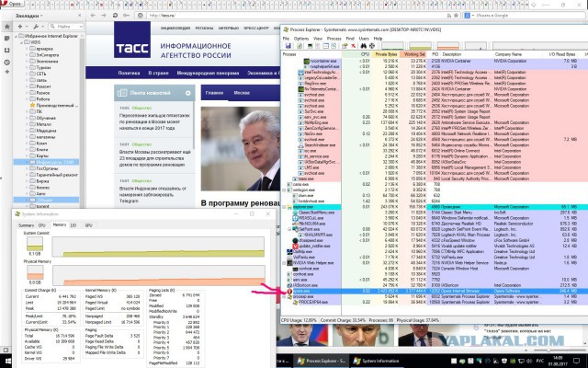Viewport: 588px width, 368px height.
Task: Click the plus add-panel icon in Opera sidebar
Action: coord(6,72)
